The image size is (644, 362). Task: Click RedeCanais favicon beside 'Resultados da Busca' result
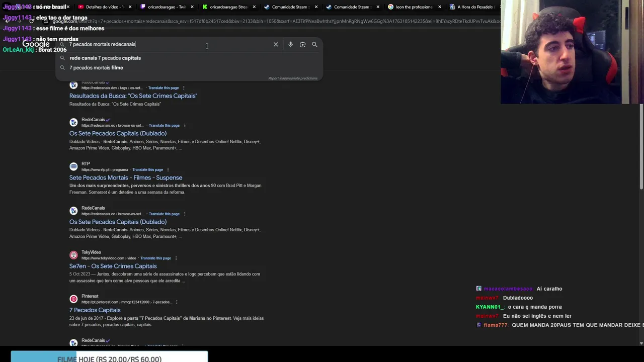coord(73,84)
